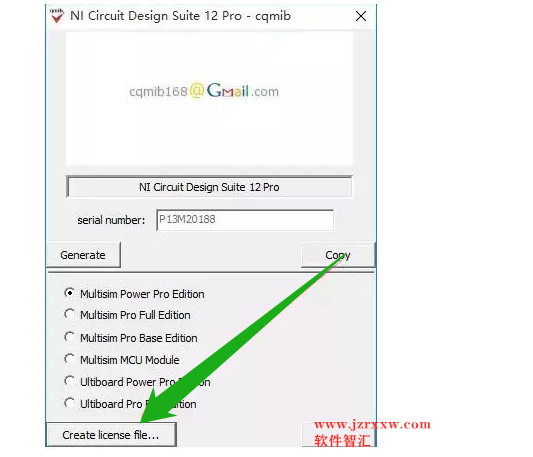533x457 pixels.
Task: Click the Generate button
Action: 83,255
